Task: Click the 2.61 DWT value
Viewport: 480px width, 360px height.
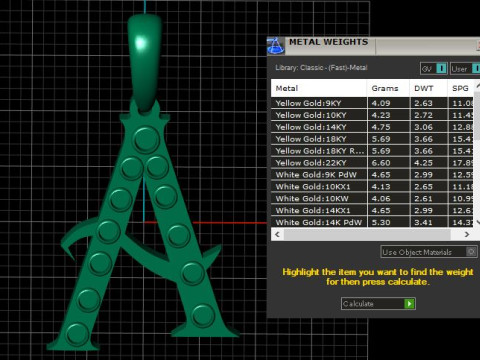Action: (424, 199)
